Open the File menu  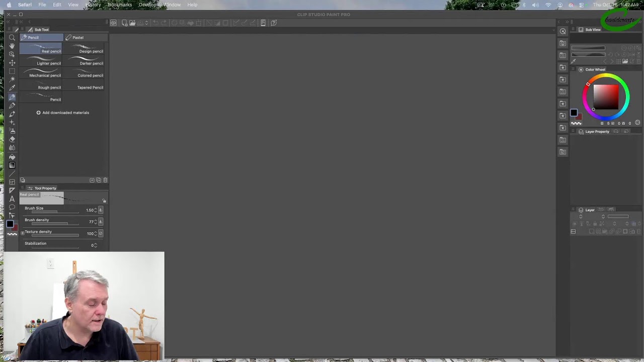42,5
